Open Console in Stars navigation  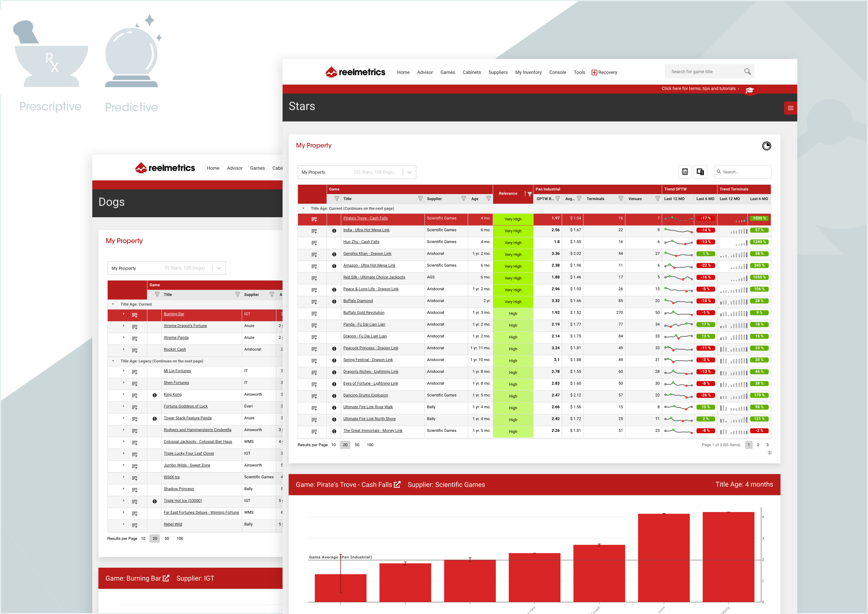tap(557, 72)
